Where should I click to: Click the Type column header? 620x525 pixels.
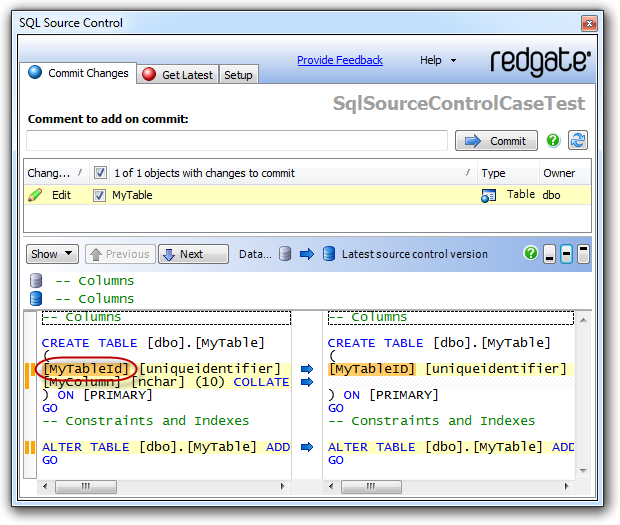(x=508, y=173)
